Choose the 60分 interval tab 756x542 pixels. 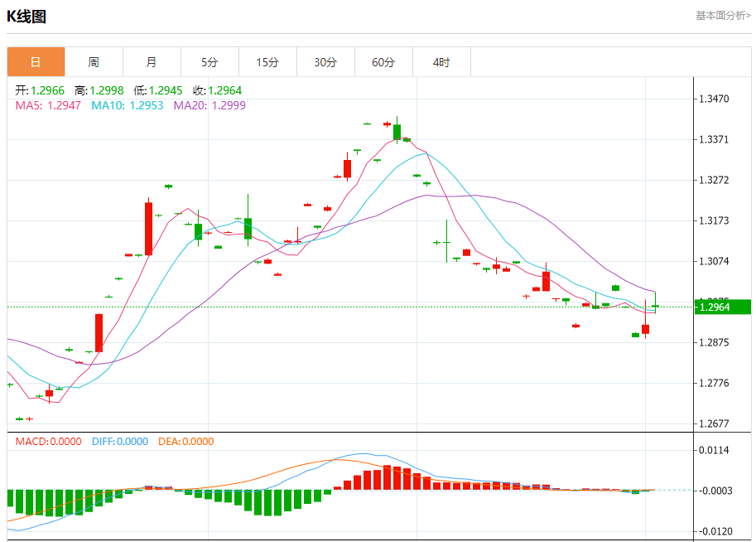click(x=383, y=62)
